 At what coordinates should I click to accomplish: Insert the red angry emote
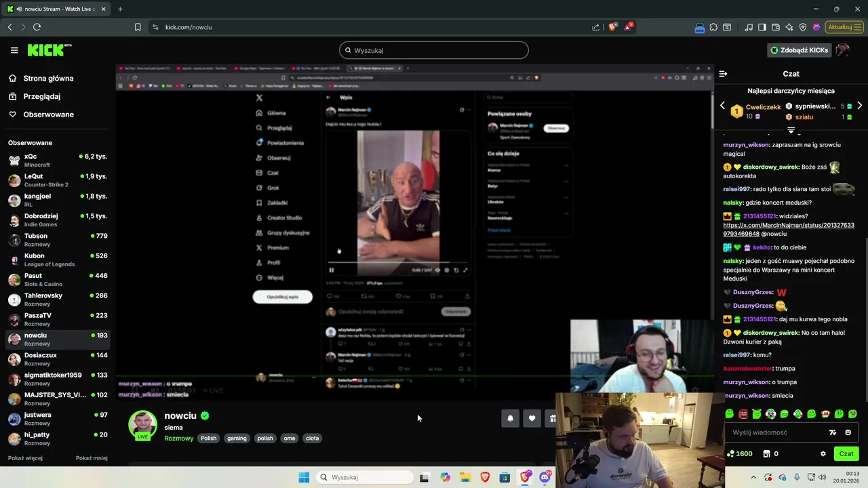(743, 413)
